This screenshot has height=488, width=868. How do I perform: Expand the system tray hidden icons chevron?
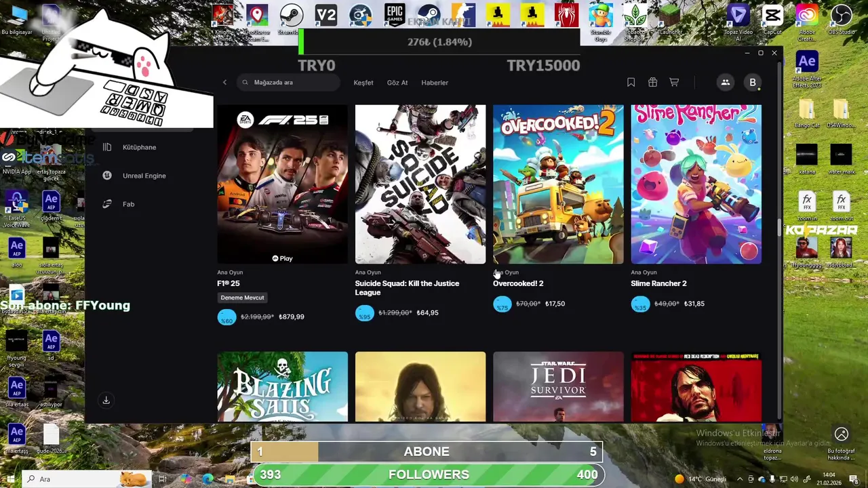pos(740,479)
